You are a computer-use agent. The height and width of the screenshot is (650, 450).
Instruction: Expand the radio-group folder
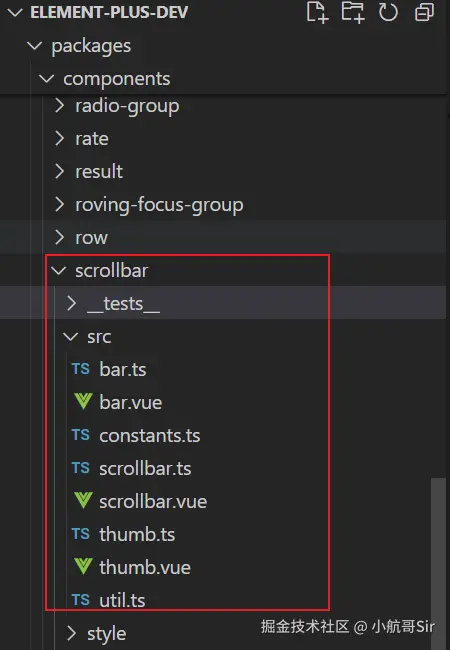coord(60,105)
